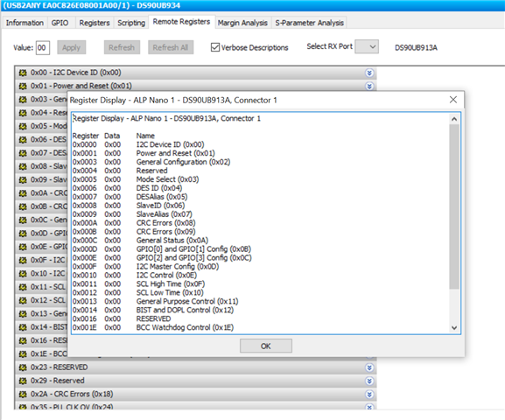Toggle the Verbose Descriptions checkbox
The height and width of the screenshot is (420, 505).
click(x=214, y=47)
